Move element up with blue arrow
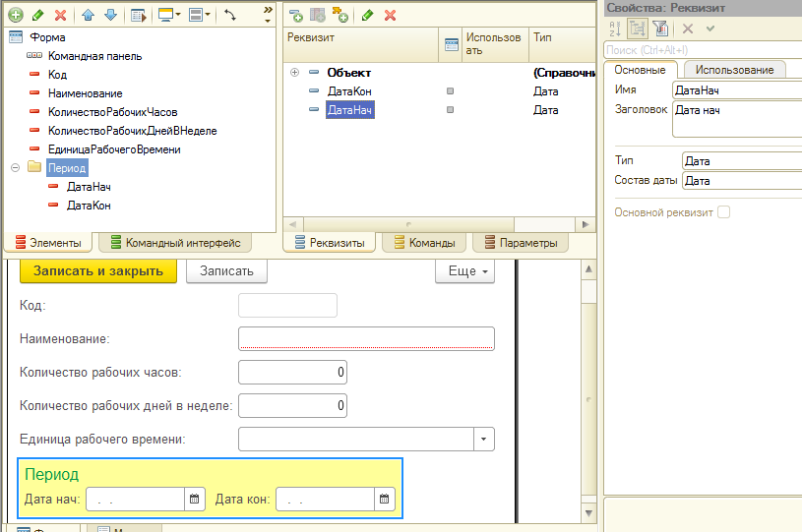802x532 pixels. pyautogui.click(x=89, y=15)
